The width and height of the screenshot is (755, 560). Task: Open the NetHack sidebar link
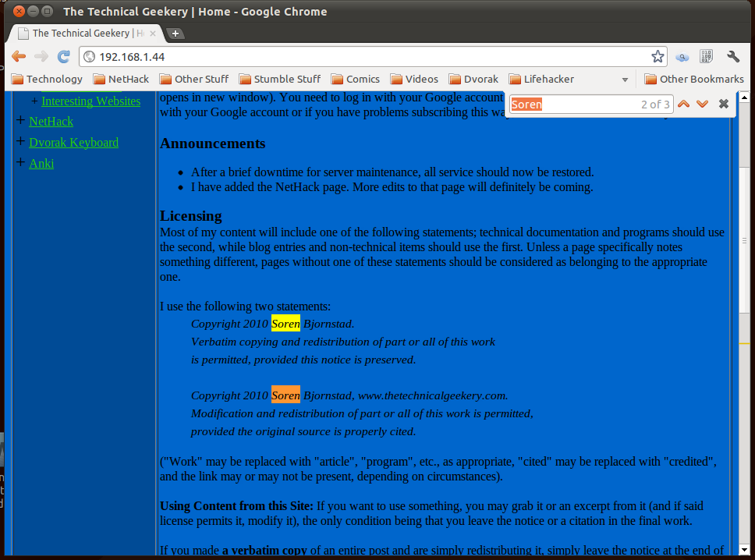(51, 122)
